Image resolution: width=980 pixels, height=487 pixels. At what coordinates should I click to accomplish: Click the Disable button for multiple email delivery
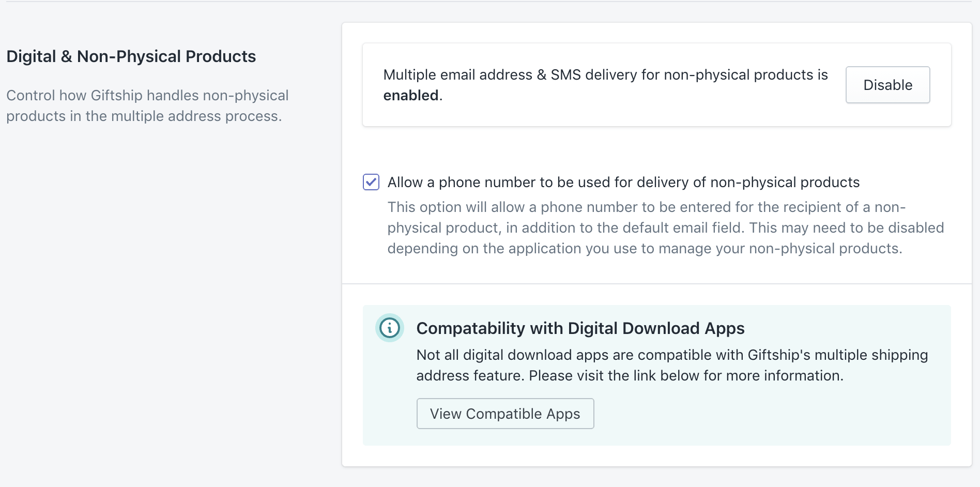[x=887, y=85]
